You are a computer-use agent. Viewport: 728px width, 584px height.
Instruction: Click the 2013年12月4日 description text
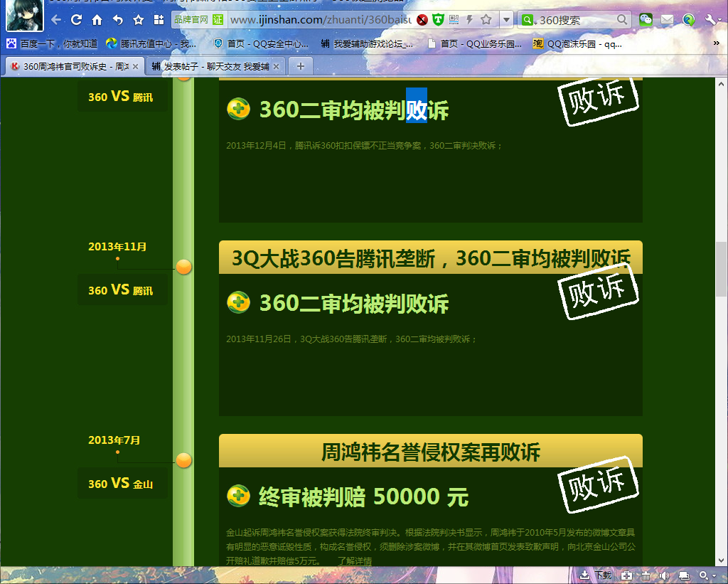click(x=364, y=145)
